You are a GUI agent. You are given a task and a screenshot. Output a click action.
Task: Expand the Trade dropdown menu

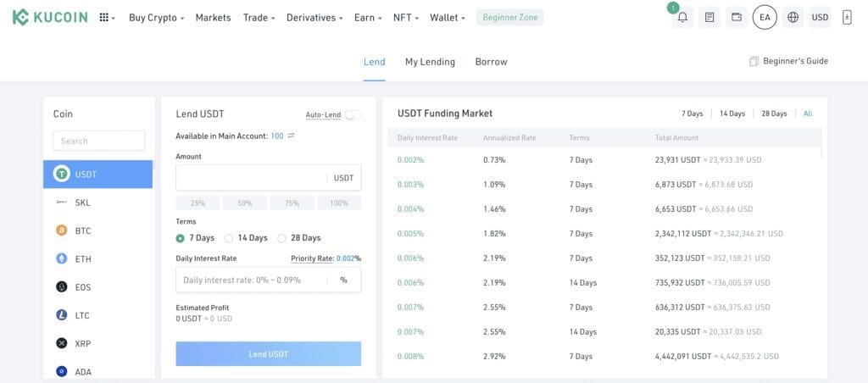point(259,17)
